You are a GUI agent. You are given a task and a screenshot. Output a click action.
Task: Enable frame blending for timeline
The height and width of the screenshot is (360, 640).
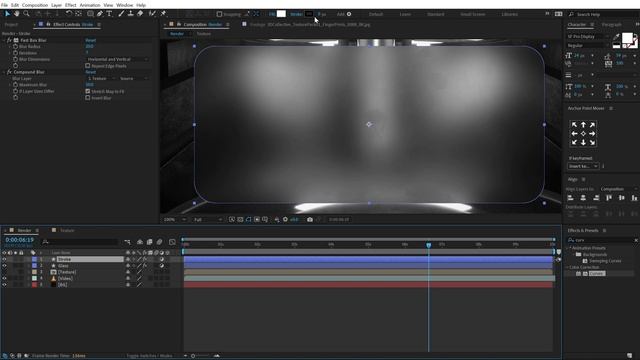point(149,242)
